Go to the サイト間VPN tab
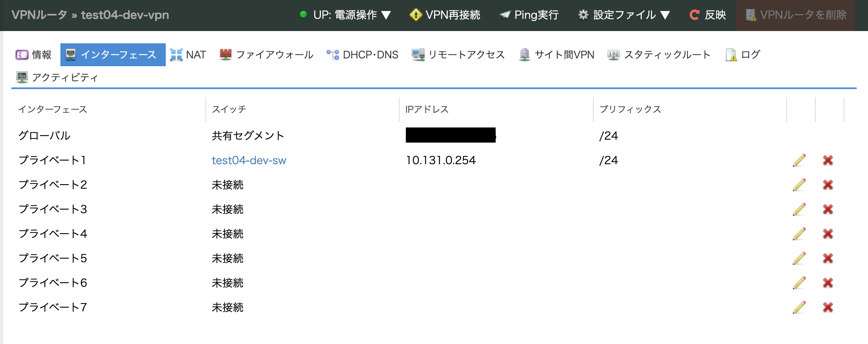This screenshot has width=868, height=344. point(556,54)
